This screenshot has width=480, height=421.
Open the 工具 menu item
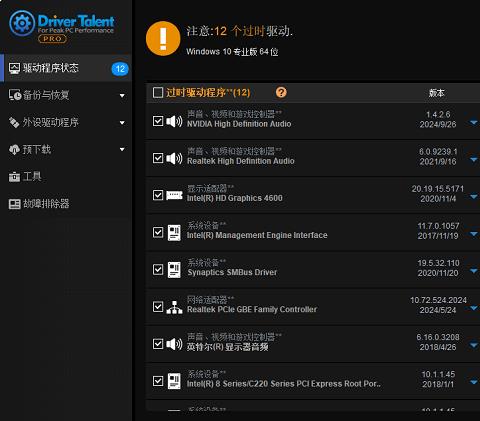(66, 176)
